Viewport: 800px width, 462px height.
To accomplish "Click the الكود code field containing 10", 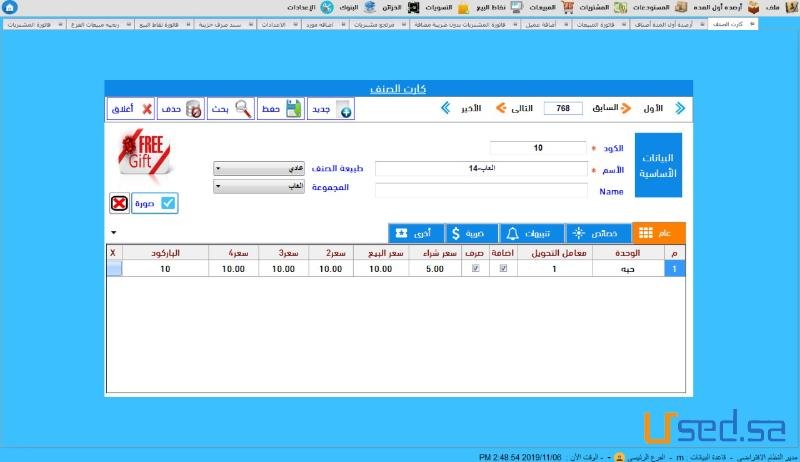I will click(538, 148).
